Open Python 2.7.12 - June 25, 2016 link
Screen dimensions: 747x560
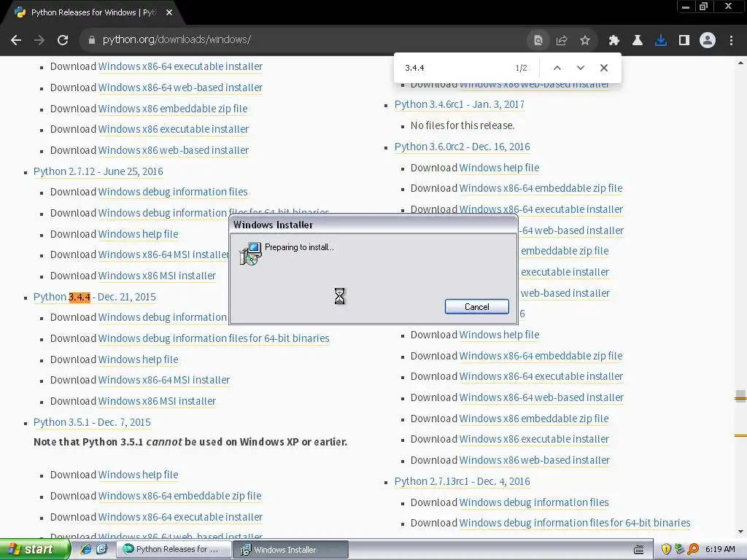(98, 171)
